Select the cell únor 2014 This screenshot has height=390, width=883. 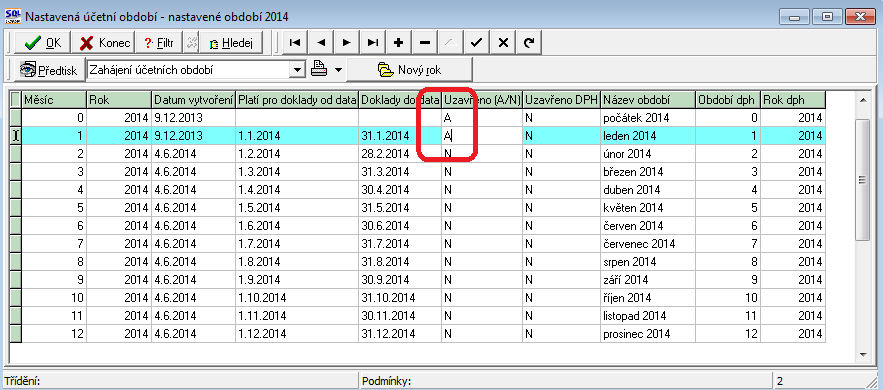648,154
